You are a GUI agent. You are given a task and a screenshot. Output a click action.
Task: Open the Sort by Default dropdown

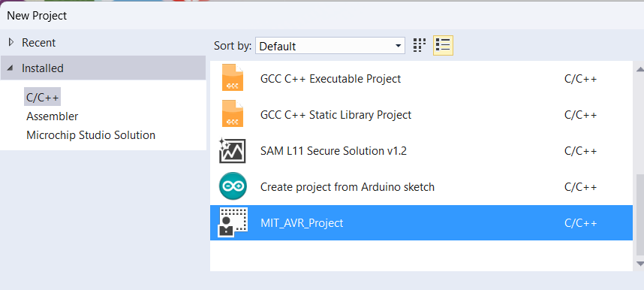330,46
